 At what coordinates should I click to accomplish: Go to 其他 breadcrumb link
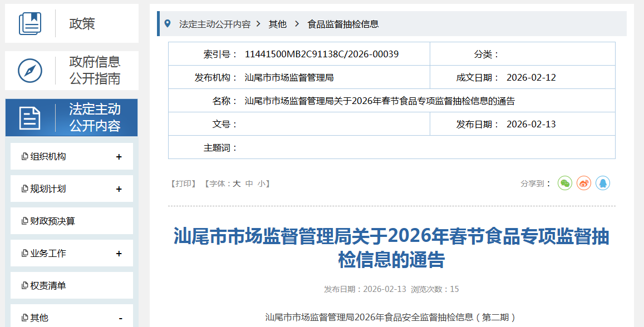tap(278, 24)
